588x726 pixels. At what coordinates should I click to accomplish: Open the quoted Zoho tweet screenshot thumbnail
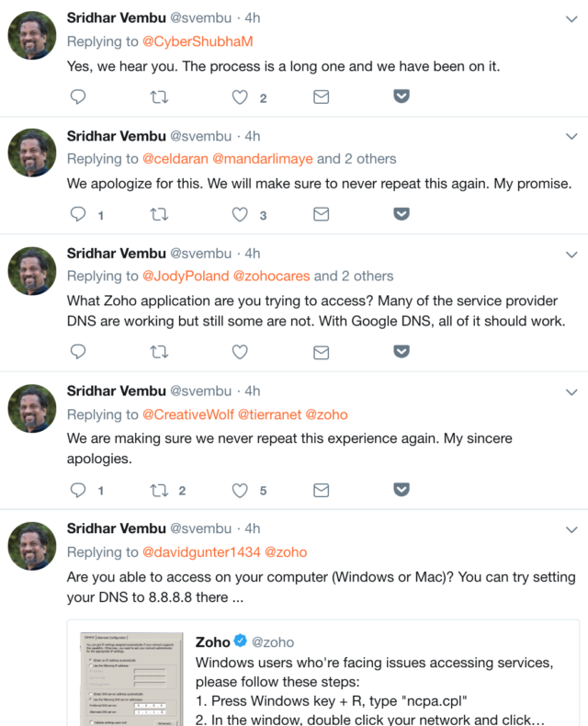[x=130, y=675]
